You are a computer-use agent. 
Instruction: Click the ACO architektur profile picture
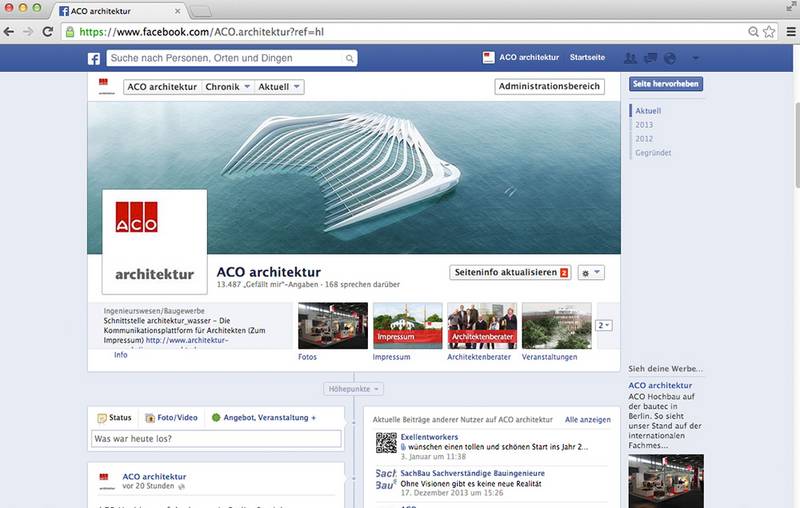[x=155, y=242]
